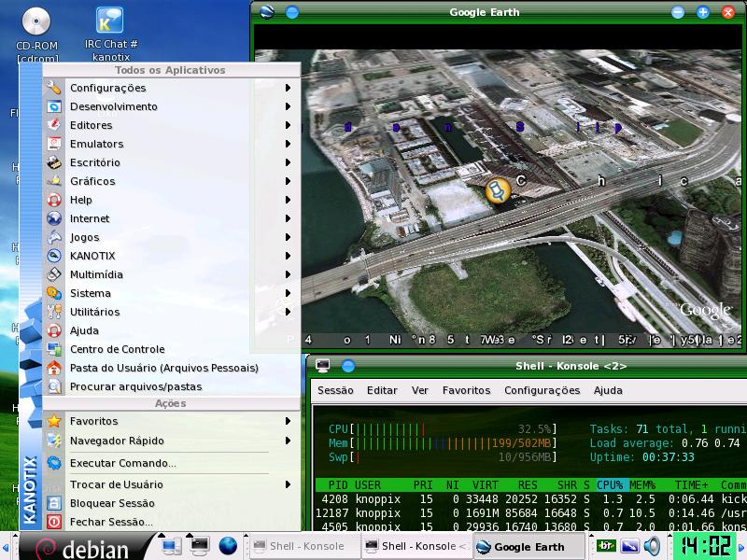Image resolution: width=747 pixels, height=560 pixels.
Task: Open the Editar menu in Konsole
Action: point(382,390)
